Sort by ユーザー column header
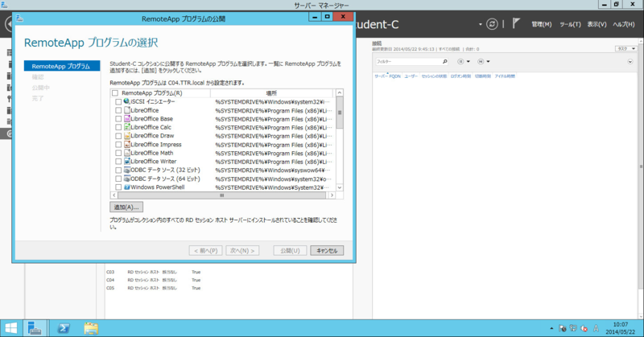The image size is (644, 337). (411, 76)
